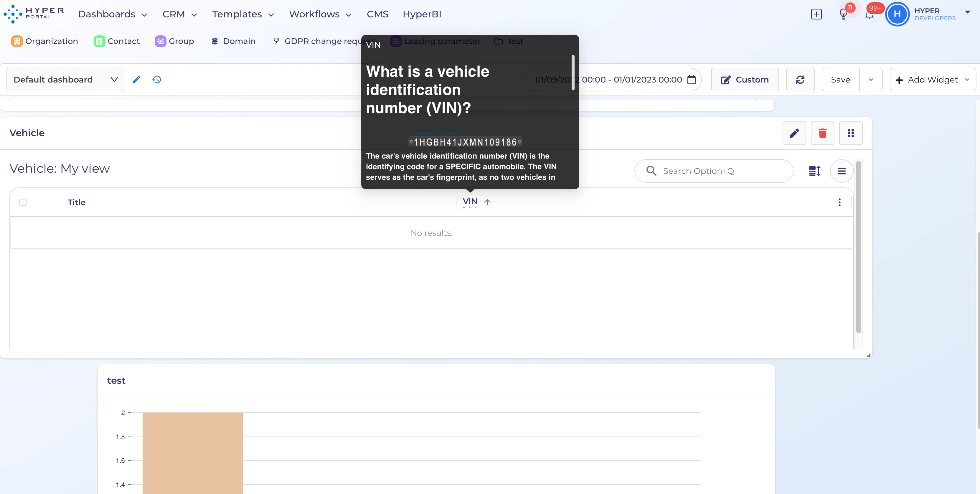980x494 pixels.
Task: Click the Vehicle widget vertical scrollbar
Action: point(858,247)
